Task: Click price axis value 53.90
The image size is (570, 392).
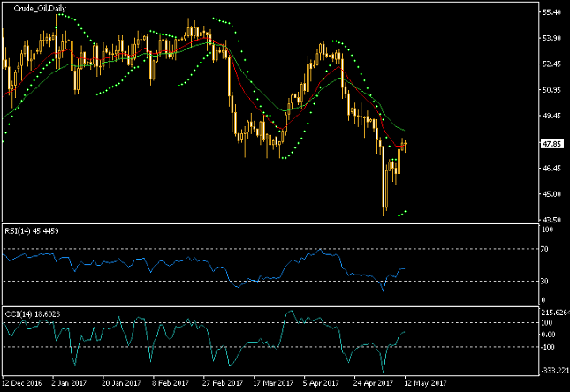Action: [x=551, y=38]
